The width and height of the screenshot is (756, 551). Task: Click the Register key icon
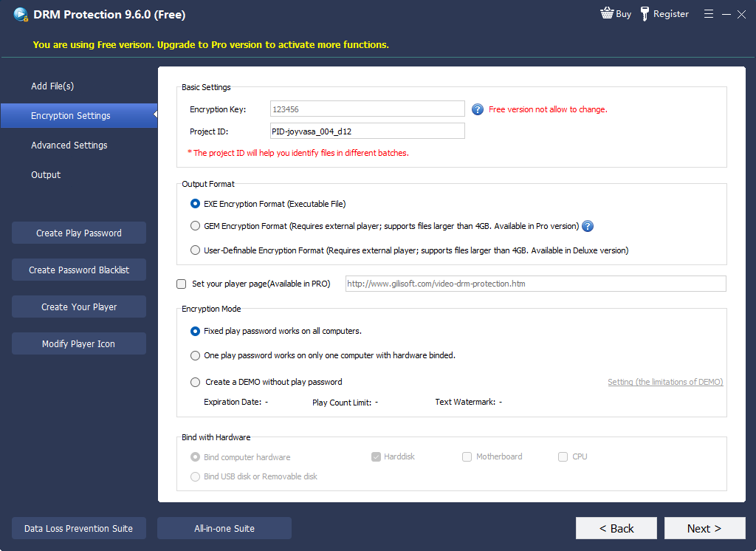click(x=645, y=14)
